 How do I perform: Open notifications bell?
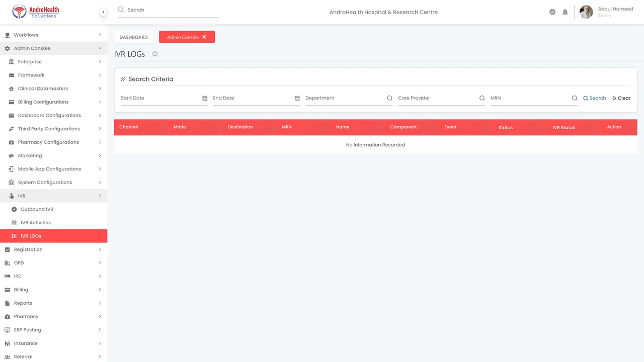pyautogui.click(x=565, y=12)
